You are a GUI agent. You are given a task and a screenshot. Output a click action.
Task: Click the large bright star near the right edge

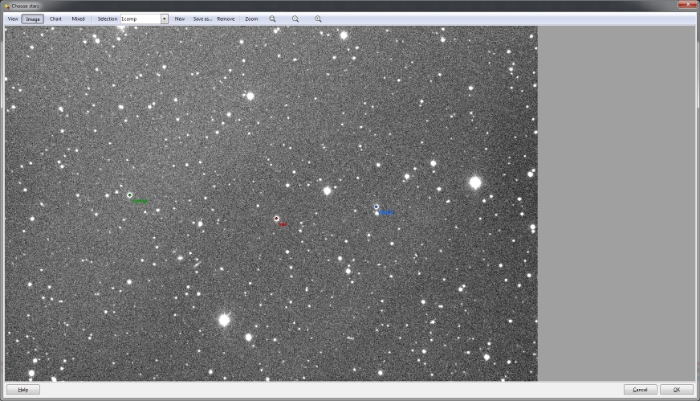475,182
